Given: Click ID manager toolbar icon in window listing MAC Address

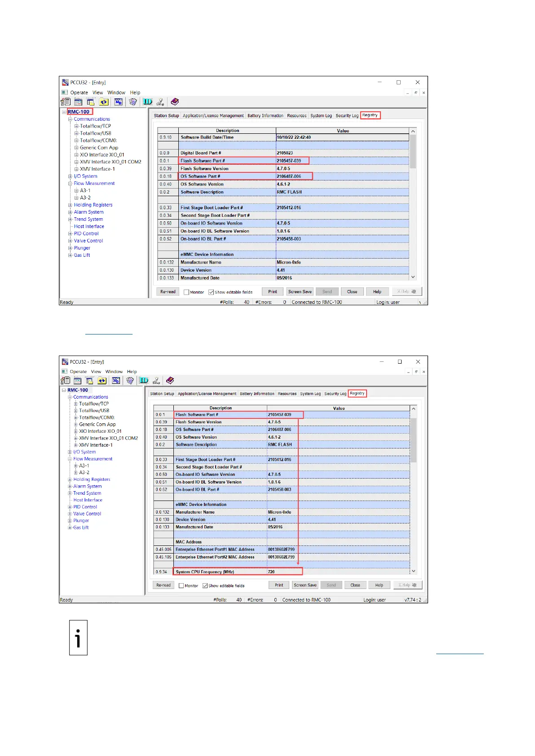Looking at the screenshot, I should (x=144, y=381).
